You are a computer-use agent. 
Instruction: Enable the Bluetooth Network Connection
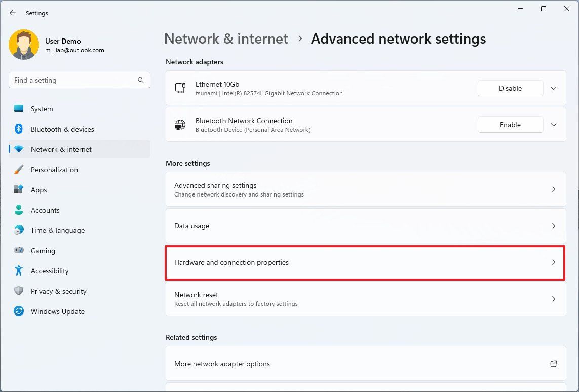coord(510,125)
